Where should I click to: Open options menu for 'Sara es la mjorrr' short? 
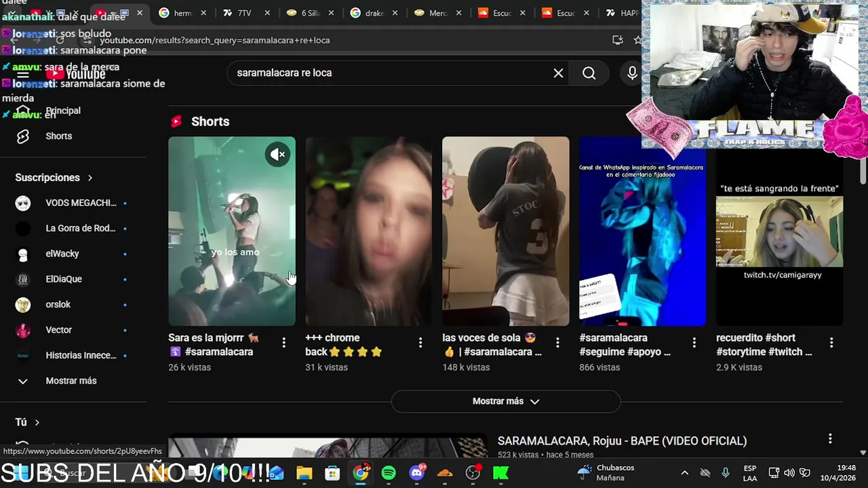pyautogui.click(x=283, y=343)
